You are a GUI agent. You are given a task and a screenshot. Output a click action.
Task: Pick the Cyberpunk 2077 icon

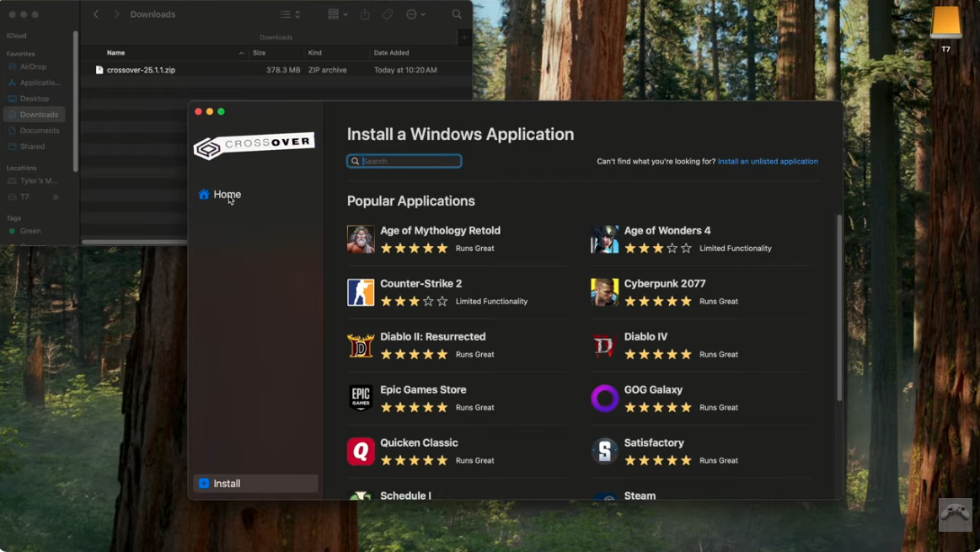coord(604,292)
